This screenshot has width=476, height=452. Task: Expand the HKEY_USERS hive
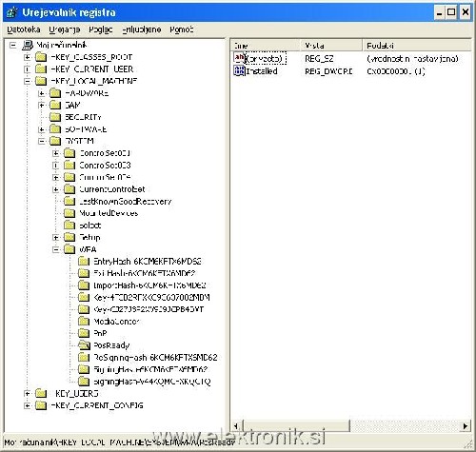click(x=28, y=394)
